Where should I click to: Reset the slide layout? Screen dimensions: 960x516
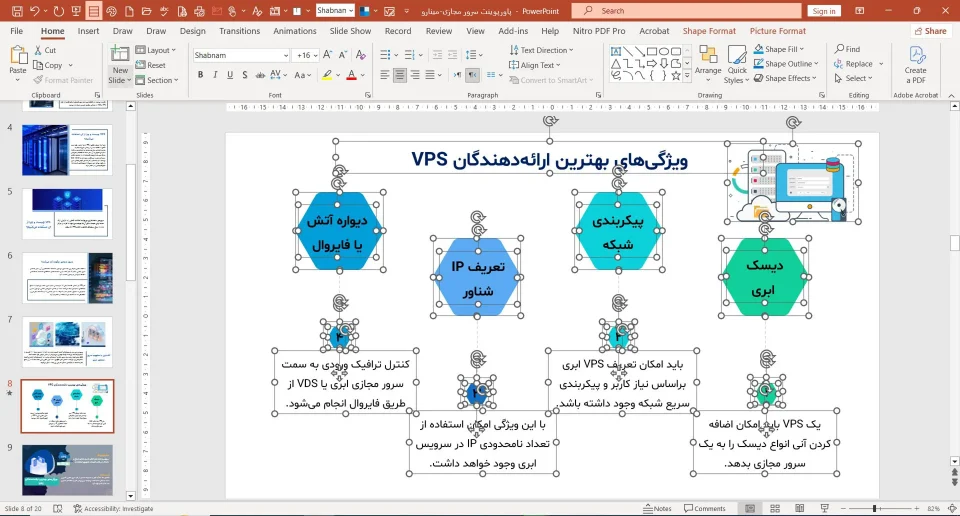pyautogui.click(x=151, y=65)
